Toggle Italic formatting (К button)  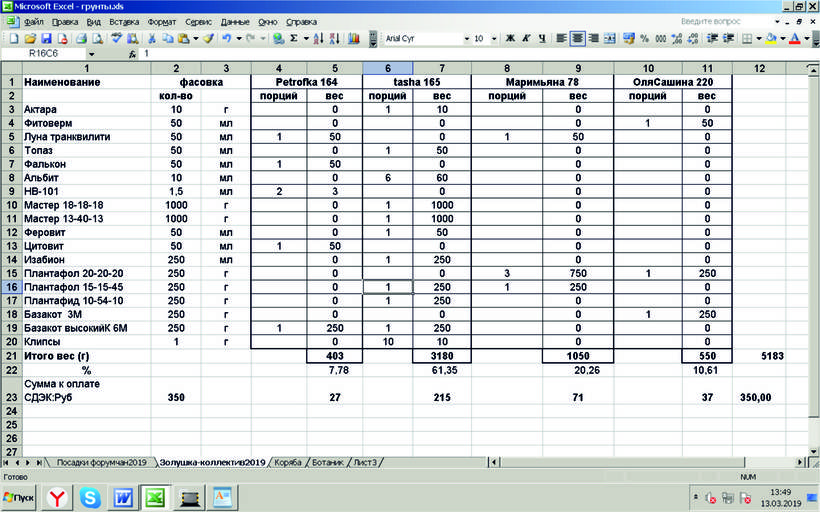(526, 38)
